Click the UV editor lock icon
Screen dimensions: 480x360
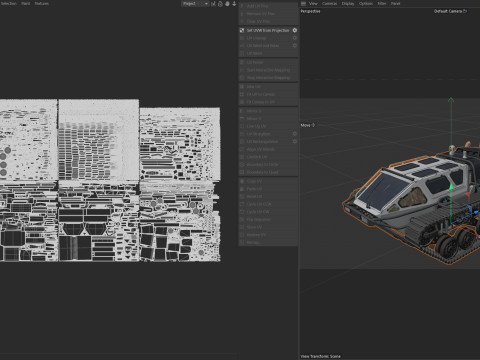pyautogui.click(x=220, y=3)
